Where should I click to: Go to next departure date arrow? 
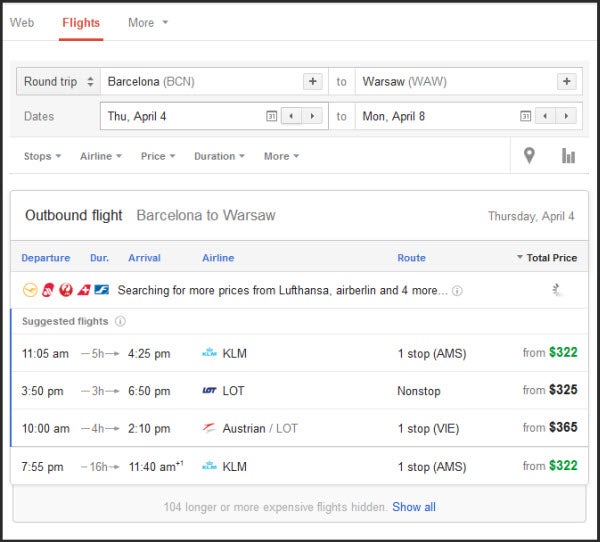click(x=312, y=116)
